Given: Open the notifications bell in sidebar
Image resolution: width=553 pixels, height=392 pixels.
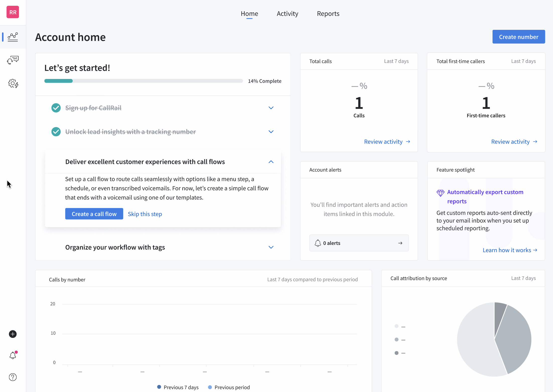Looking at the screenshot, I should click(13, 355).
